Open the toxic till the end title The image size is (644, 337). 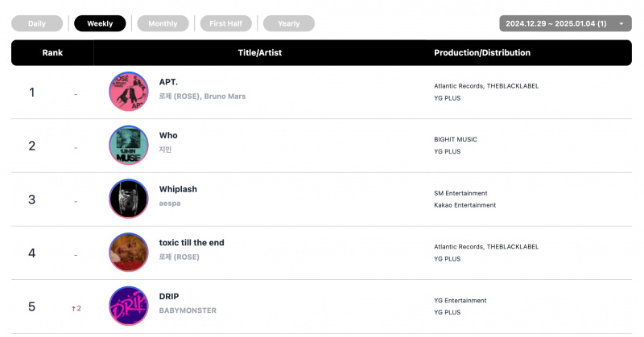tap(192, 243)
